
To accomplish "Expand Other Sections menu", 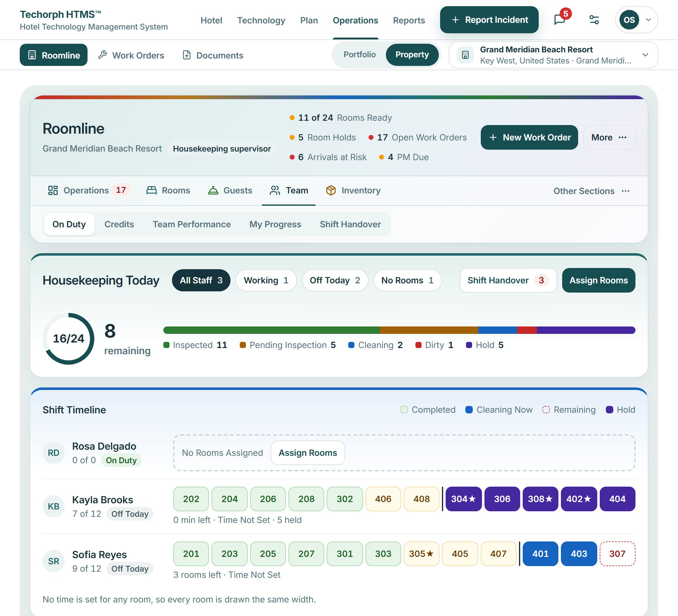I will [x=591, y=191].
